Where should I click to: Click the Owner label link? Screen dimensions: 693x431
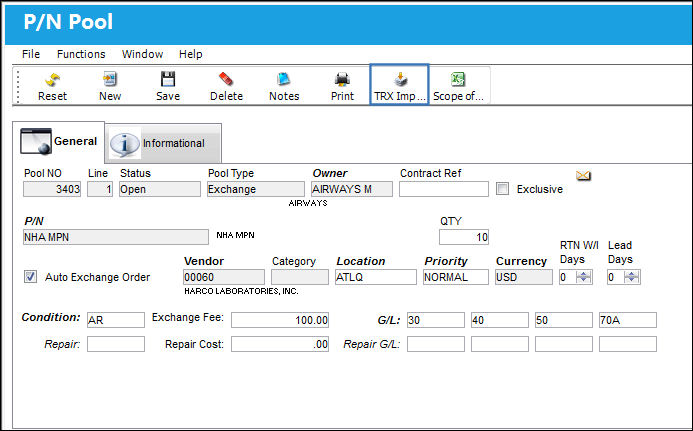(x=330, y=173)
